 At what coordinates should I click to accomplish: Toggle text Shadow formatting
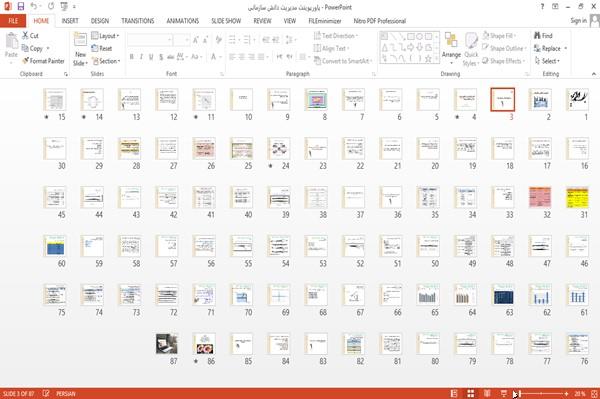click(161, 57)
